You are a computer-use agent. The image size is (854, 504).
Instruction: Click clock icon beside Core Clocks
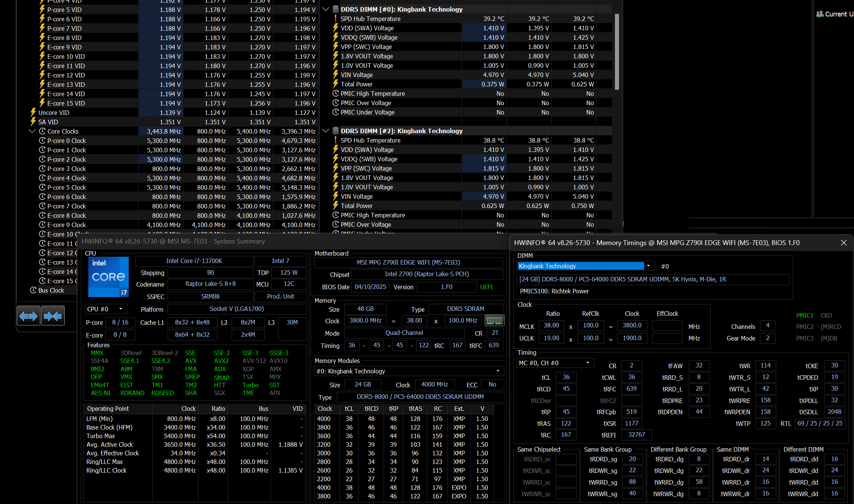tap(42, 131)
